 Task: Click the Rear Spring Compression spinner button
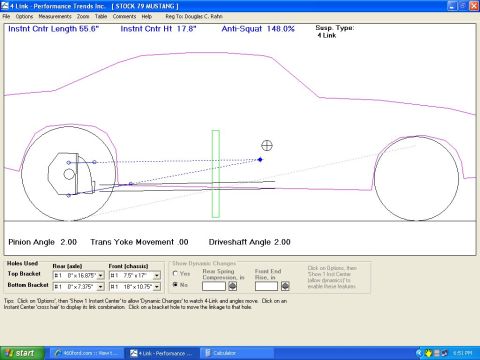coord(232,286)
